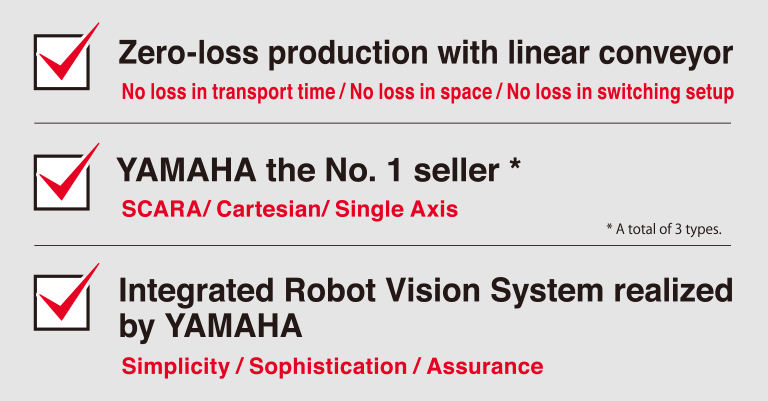Toggle the Zero-loss production checkbox
This screenshot has width=768, height=401.
pos(62,62)
